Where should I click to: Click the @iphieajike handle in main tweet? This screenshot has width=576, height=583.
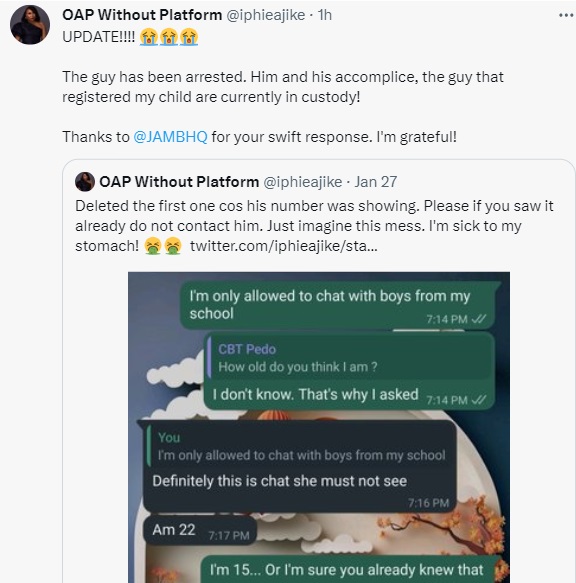point(266,15)
